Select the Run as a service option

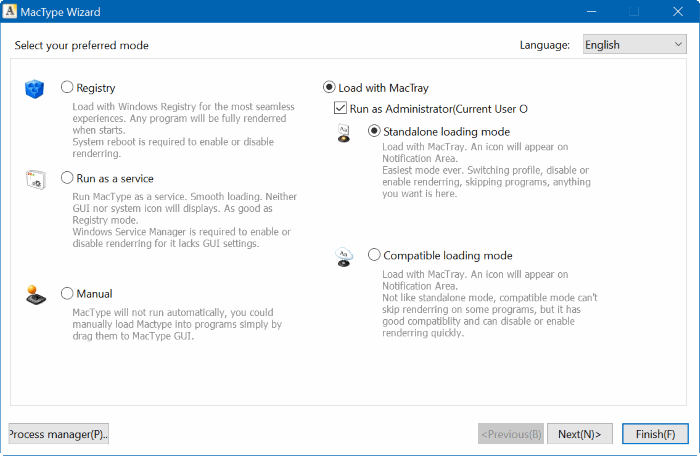pyautogui.click(x=67, y=179)
